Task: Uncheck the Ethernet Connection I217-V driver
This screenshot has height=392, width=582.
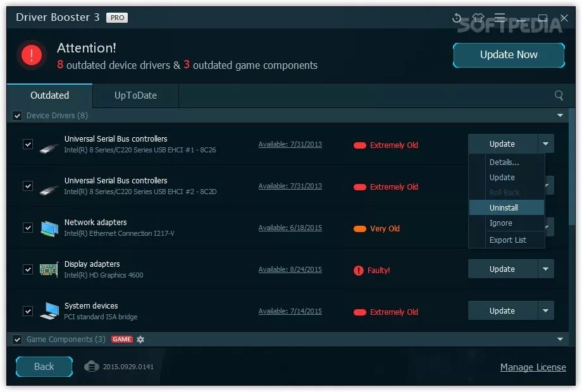Action: [28, 228]
